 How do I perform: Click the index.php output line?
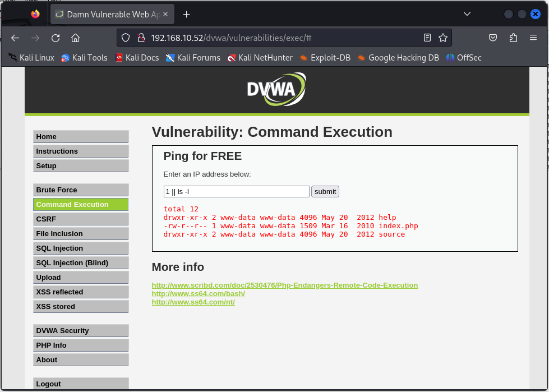(290, 226)
